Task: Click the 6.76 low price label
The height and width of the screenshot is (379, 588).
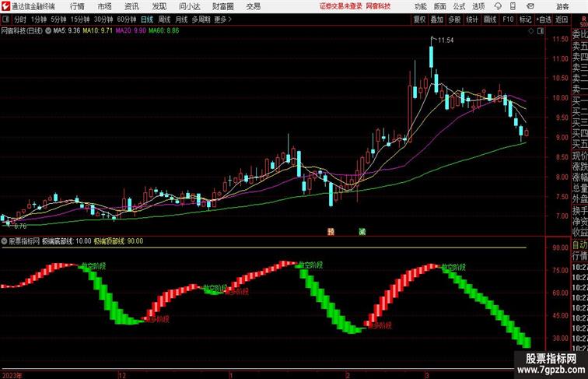Action: pyautogui.click(x=20, y=226)
